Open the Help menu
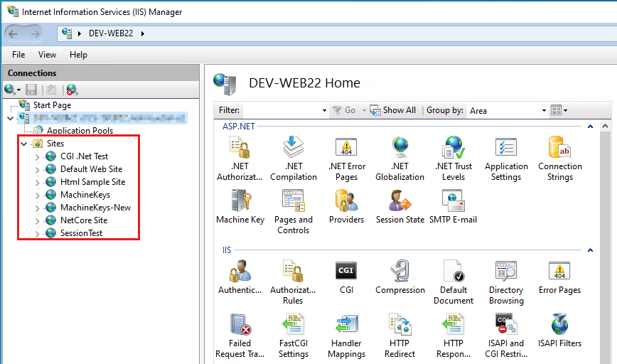This screenshot has width=617, height=364. click(x=78, y=55)
